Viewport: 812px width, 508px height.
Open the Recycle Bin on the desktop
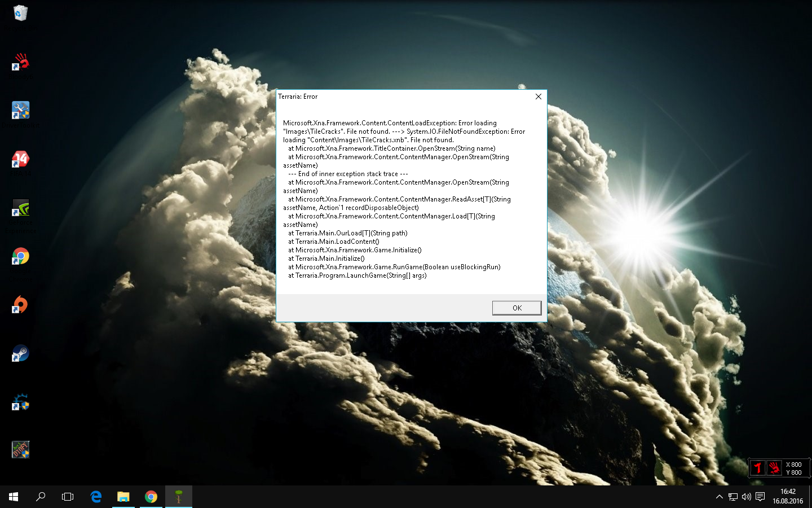[20, 13]
